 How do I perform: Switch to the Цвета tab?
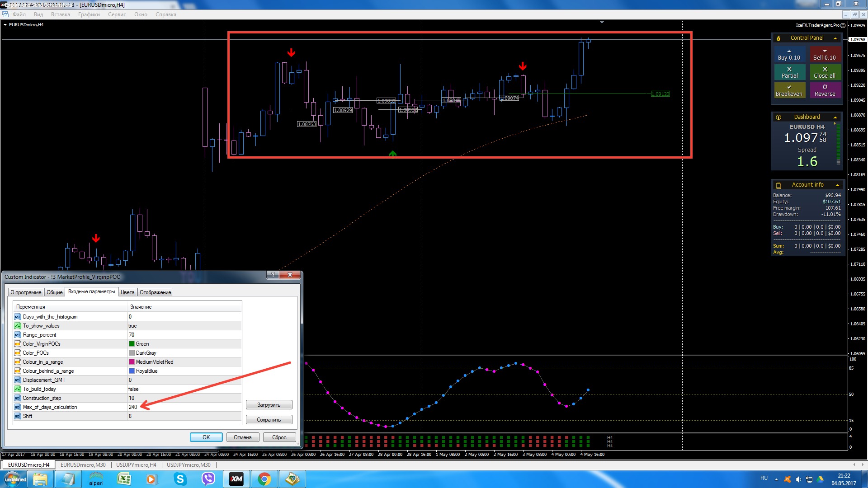(x=127, y=292)
